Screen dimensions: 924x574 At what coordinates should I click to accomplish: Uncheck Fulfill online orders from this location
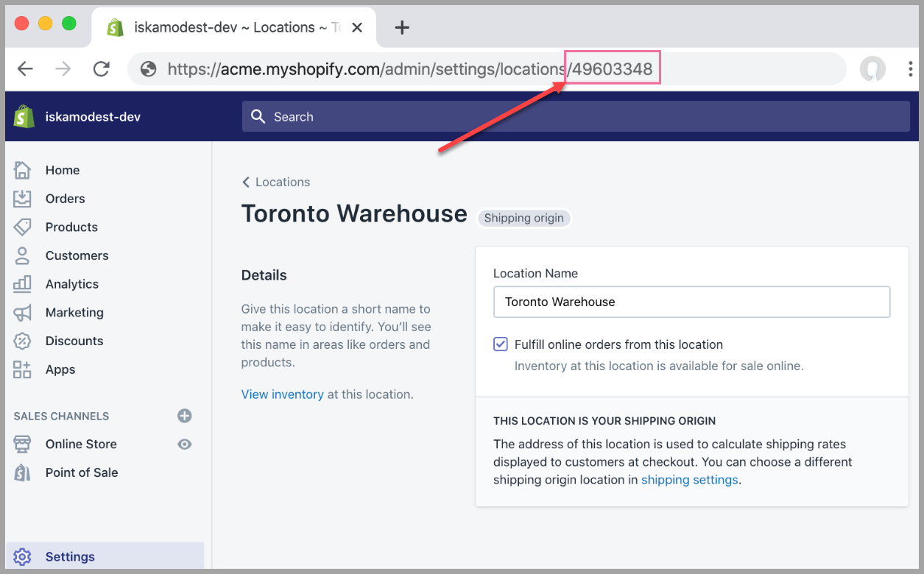click(x=501, y=344)
